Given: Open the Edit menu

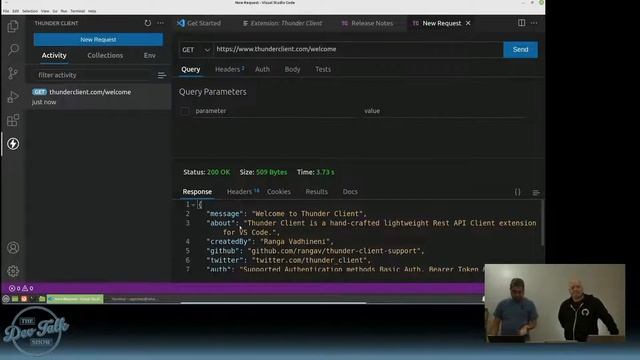Looking at the screenshot, I should 16,11.
